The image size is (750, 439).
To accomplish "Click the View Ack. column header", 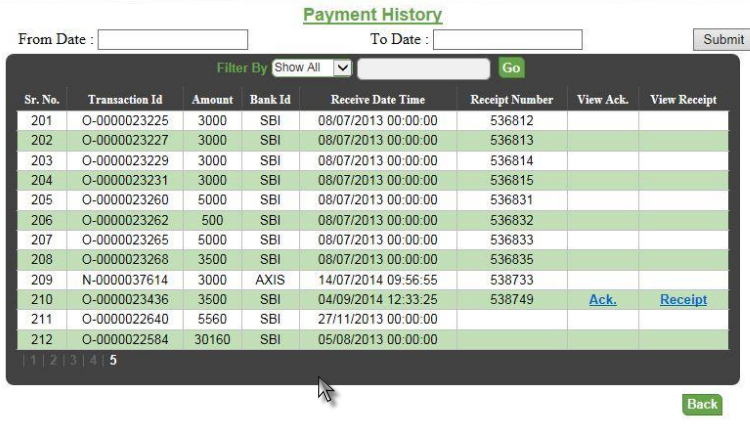I will coord(603,99).
